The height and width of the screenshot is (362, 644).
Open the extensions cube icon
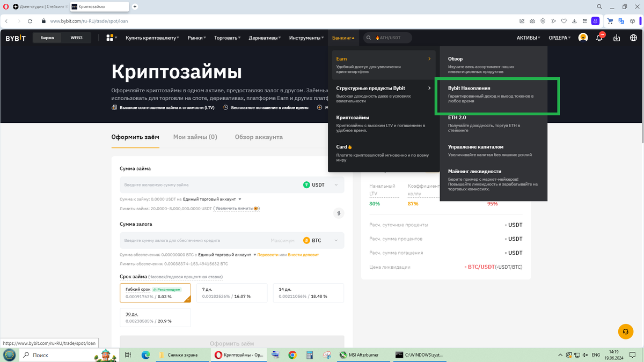tap(633, 21)
